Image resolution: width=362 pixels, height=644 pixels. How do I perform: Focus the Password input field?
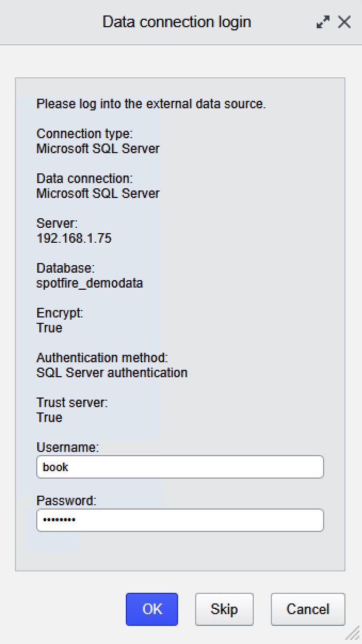click(x=180, y=520)
